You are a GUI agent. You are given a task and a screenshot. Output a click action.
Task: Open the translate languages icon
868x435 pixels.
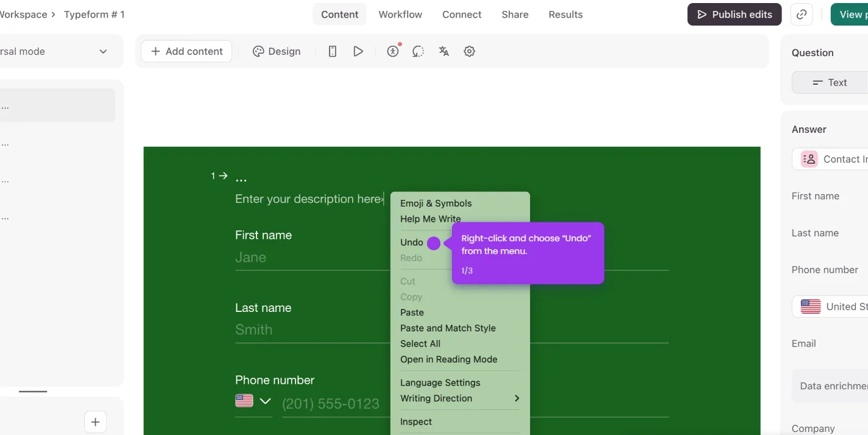point(443,51)
